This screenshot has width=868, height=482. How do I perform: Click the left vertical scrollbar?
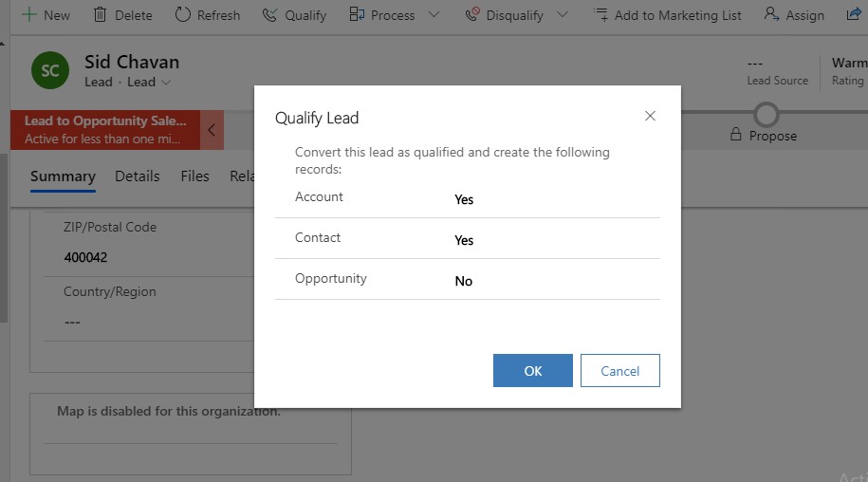tap(4, 238)
